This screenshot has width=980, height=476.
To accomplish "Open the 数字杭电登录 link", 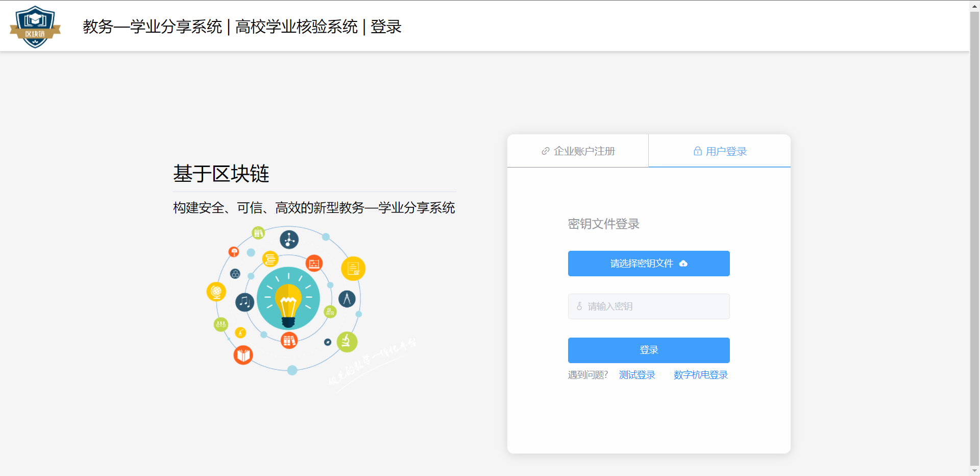I will 700,375.
